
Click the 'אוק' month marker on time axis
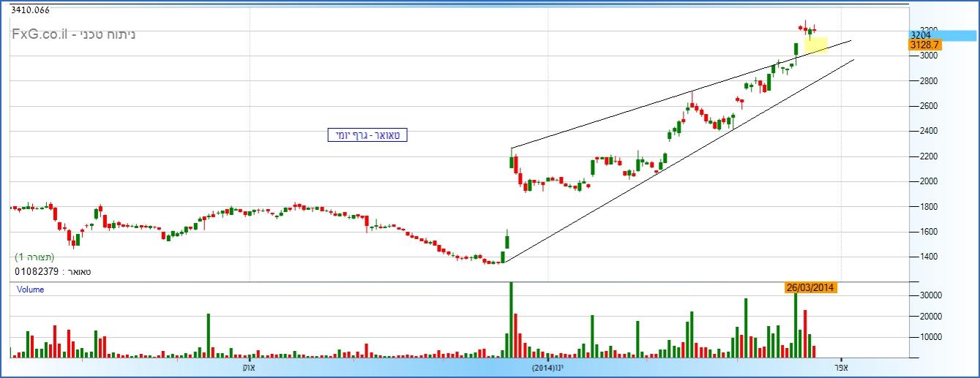[x=249, y=368]
